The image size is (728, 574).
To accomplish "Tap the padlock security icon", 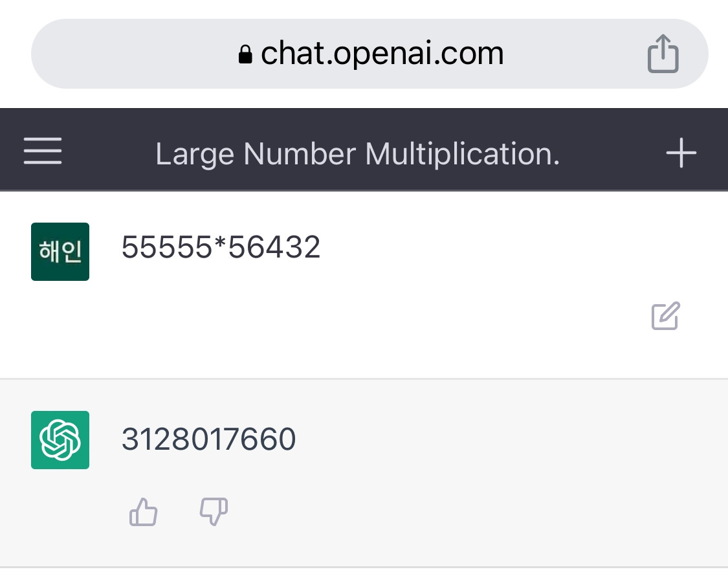I will [245, 54].
